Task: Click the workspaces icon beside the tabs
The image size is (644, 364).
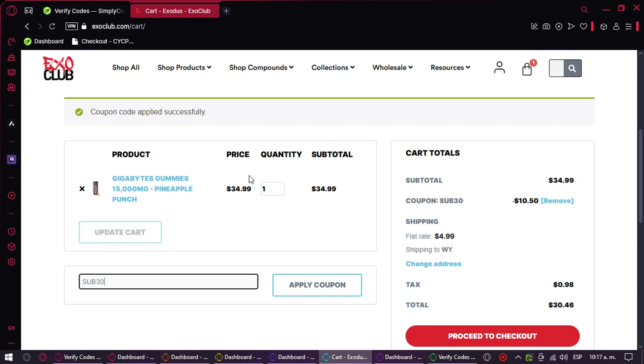Action: coord(29,11)
